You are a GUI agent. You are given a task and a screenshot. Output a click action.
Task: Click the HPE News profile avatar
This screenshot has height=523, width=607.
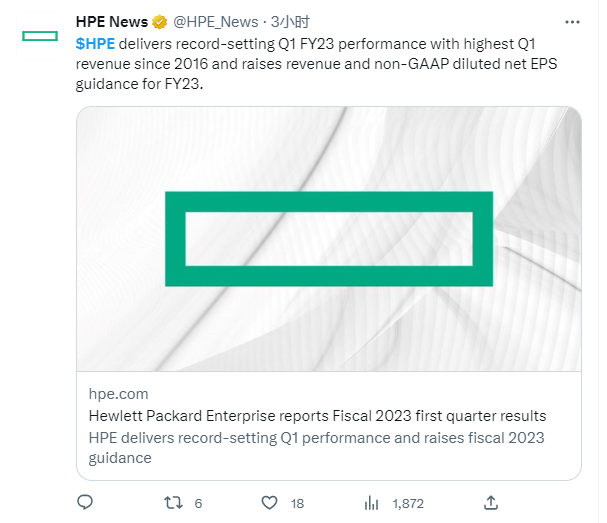point(40,36)
